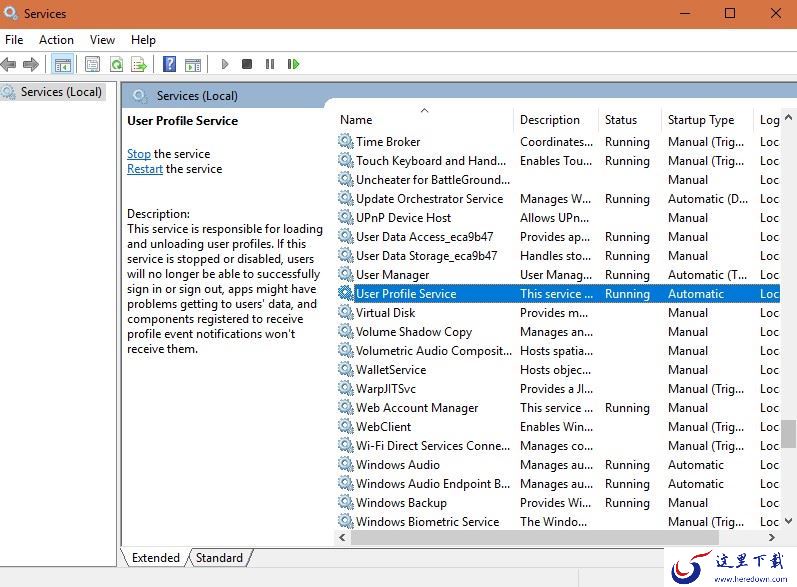This screenshot has width=797, height=587.
Task: Click the Restart the service link
Action: [145, 169]
